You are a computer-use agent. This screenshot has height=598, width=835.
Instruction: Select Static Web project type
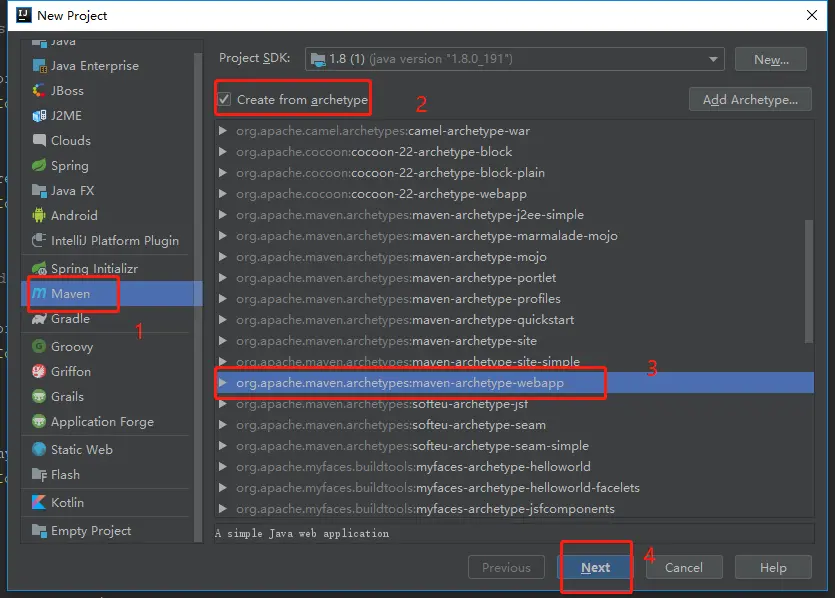(108, 449)
